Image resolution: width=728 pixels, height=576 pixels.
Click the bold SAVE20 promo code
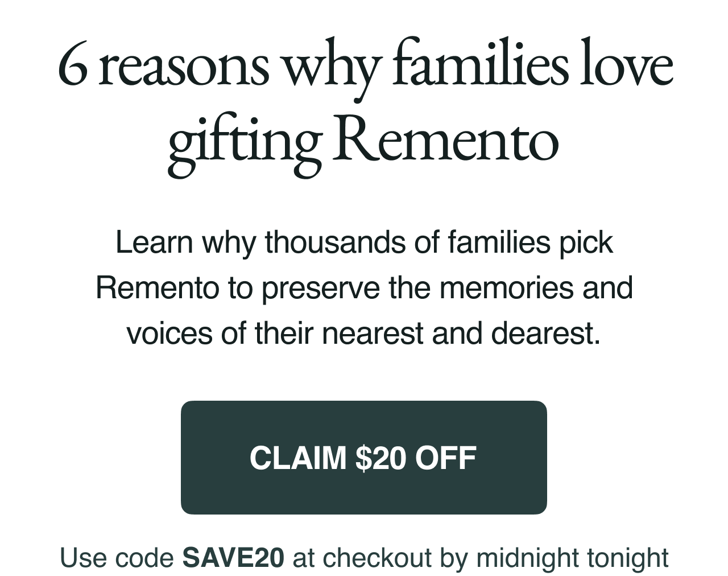233,558
